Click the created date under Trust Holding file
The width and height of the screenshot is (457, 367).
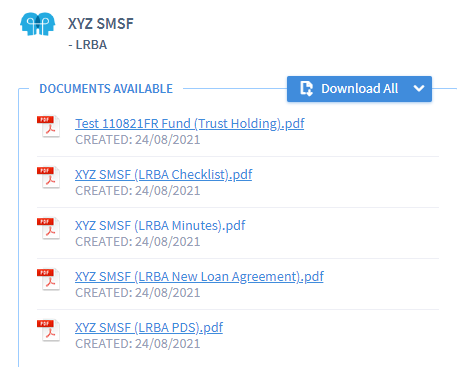pos(138,140)
